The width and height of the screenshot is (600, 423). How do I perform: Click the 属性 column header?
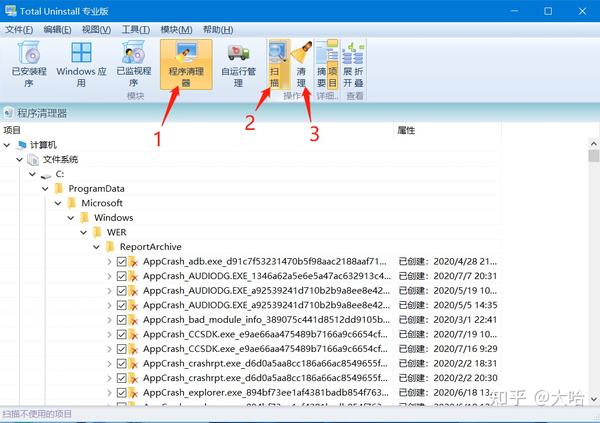tap(406, 131)
